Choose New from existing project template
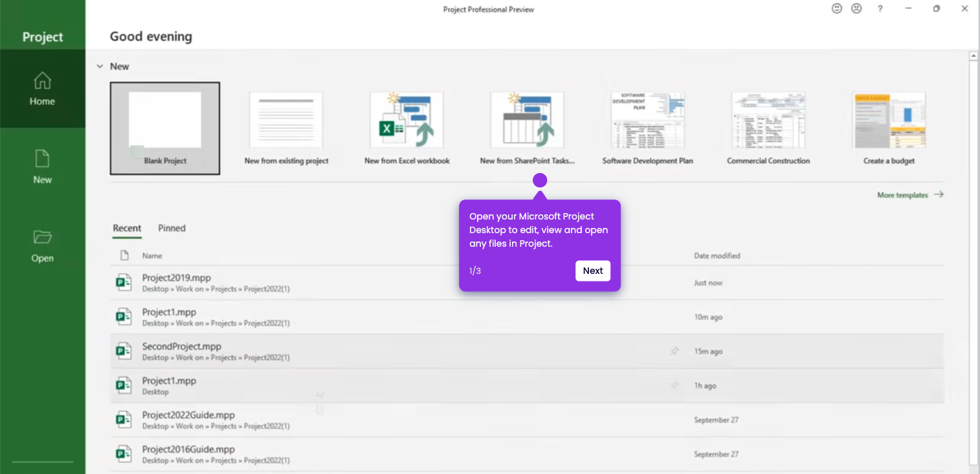 pyautogui.click(x=286, y=128)
